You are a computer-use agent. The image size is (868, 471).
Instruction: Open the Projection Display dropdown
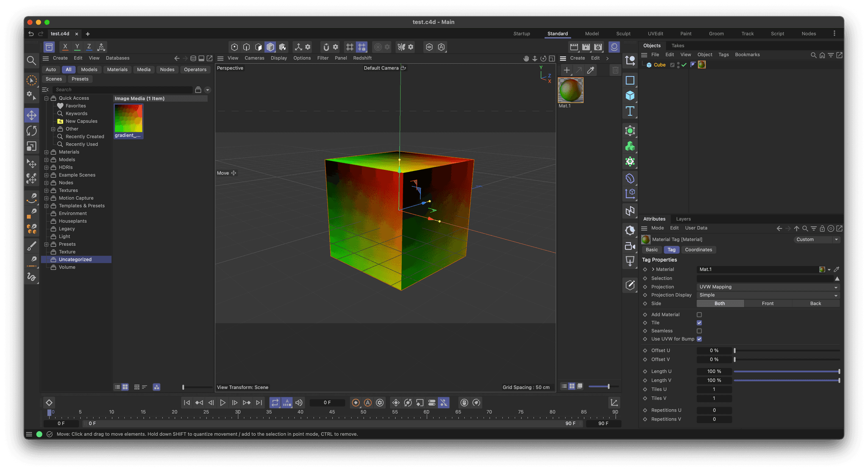tap(768, 295)
